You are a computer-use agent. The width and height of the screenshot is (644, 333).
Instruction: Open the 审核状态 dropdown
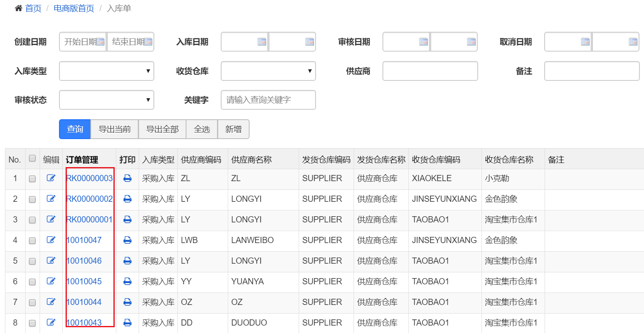106,100
